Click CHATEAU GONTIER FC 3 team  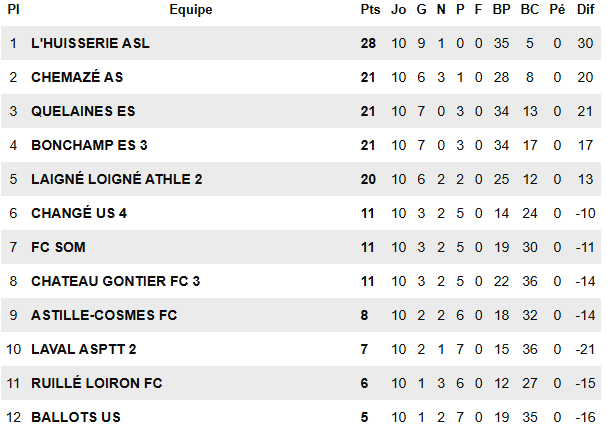[116, 281]
